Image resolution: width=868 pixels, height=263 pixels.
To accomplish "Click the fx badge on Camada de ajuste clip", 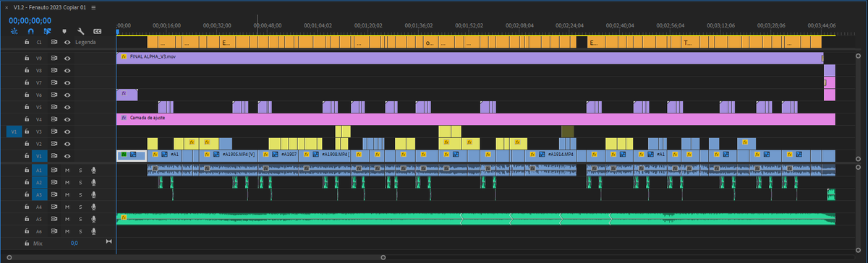I will (124, 118).
